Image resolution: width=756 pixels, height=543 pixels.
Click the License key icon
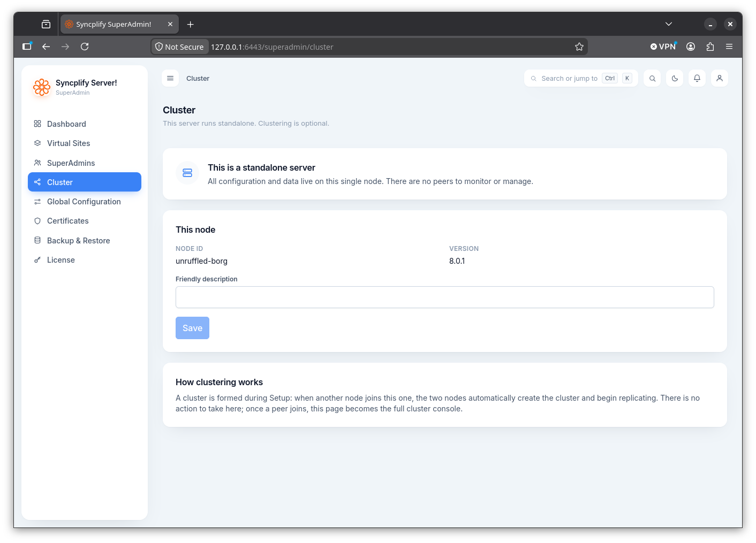click(x=37, y=260)
